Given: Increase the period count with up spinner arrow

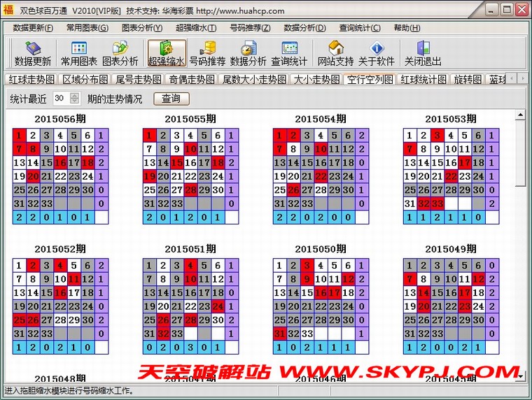Looking at the screenshot, I should point(75,96).
